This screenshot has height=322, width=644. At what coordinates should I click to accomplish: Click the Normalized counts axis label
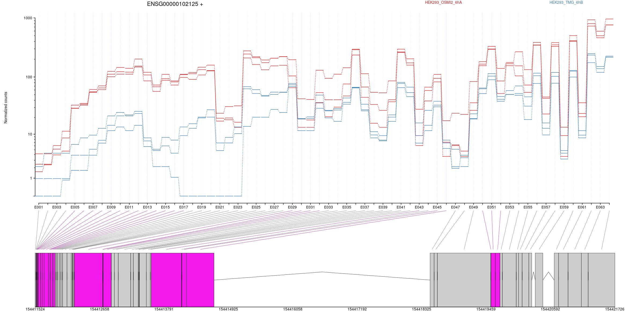(x=6, y=108)
